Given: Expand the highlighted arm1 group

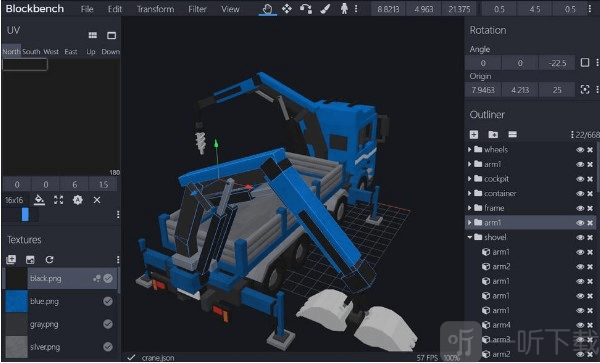Looking at the screenshot, I should click(470, 222).
